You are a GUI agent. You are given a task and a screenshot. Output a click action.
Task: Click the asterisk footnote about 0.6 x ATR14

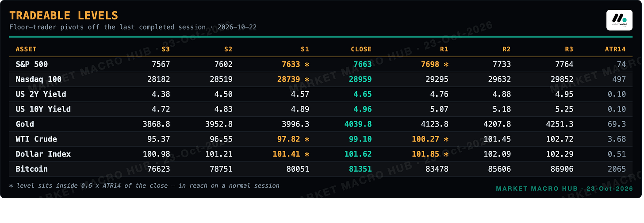[144, 186]
